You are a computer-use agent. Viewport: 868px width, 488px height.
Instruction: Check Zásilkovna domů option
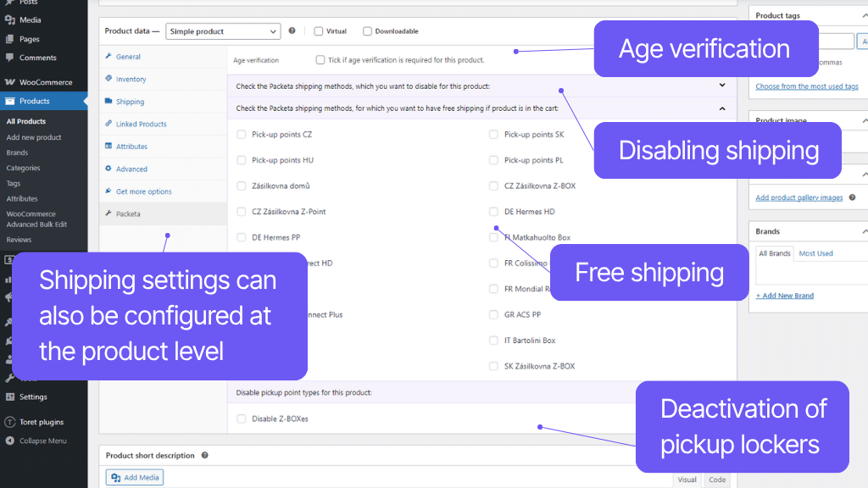click(242, 186)
